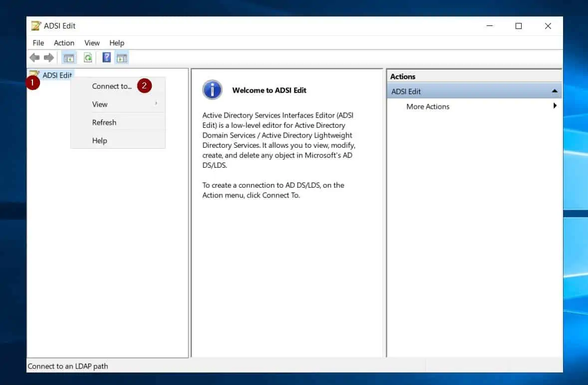Open the Help toolbar icon
Viewport: 588px width, 385px height.
coord(106,57)
